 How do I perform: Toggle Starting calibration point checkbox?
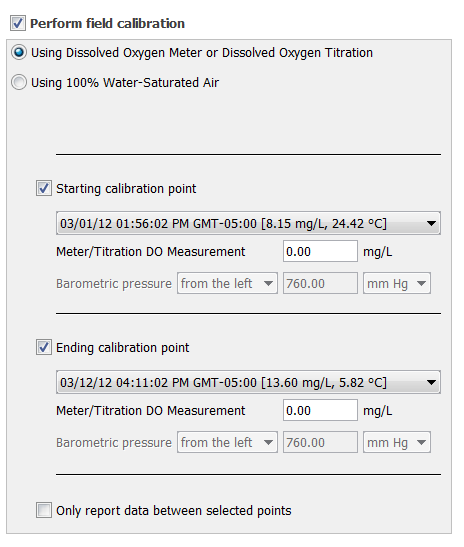coord(44,188)
